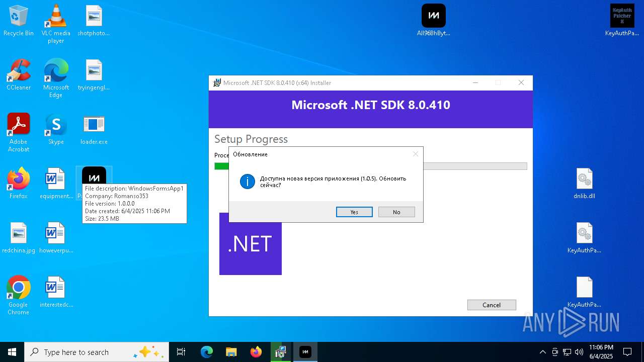The width and height of the screenshot is (644, 362).
Task: Click the blue info icon in dialog
Action: (x=248, y=182)
